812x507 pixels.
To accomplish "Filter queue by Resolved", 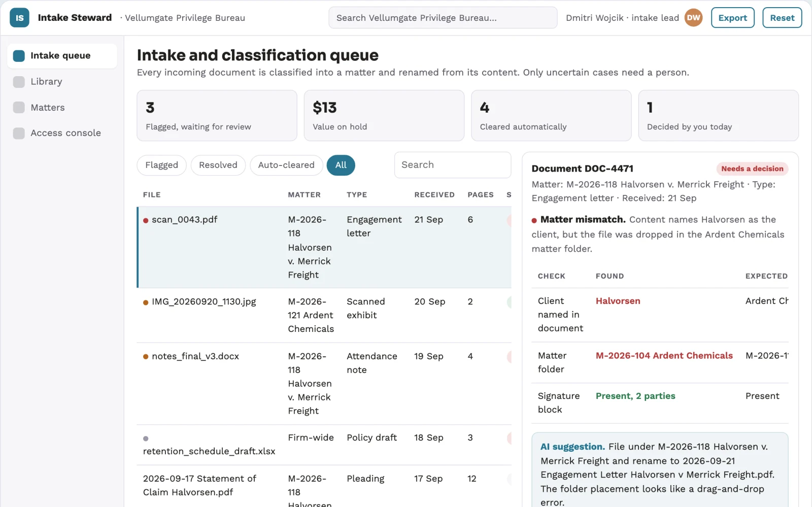I will point(218,165).
